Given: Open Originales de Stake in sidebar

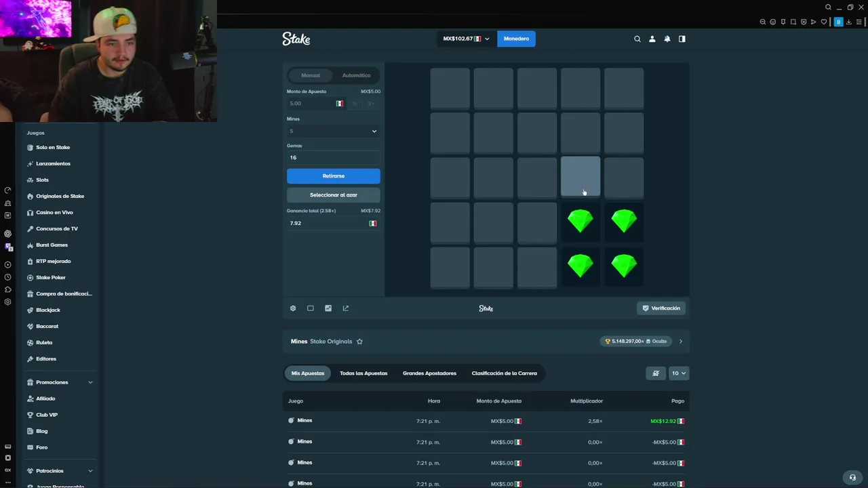Looking at the screenshot, I should coord(60,196).
